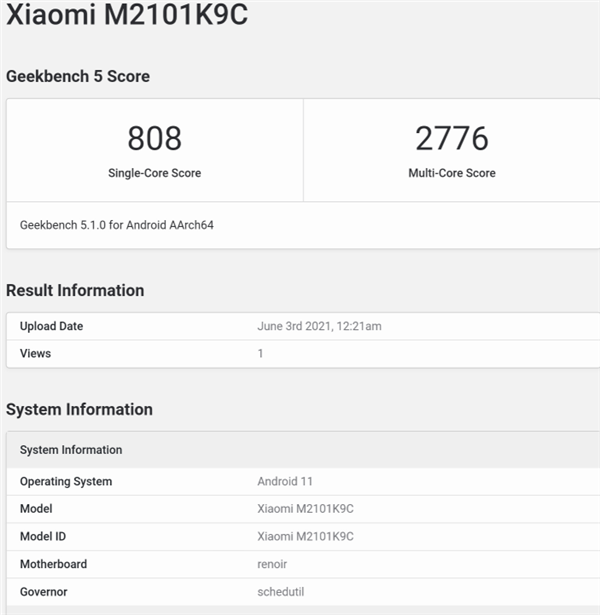Screen dimensions: 600x615
Task: Click the single-core score value 808
Action: (x=155, y=138)
